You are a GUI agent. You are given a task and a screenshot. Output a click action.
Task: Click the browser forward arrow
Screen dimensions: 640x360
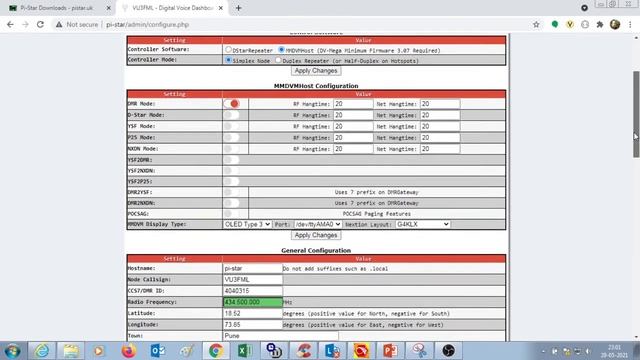coord(25,24)
